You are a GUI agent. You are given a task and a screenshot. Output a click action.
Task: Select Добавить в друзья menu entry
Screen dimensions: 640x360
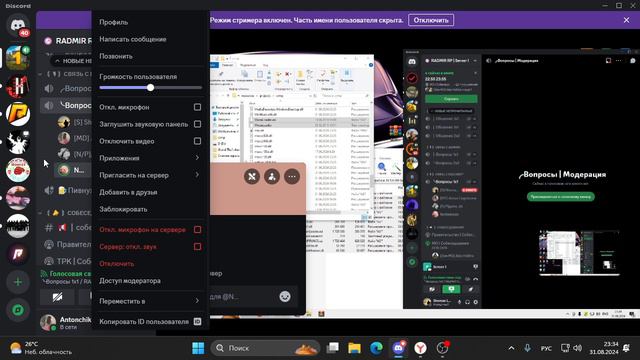tap(150, 192)
